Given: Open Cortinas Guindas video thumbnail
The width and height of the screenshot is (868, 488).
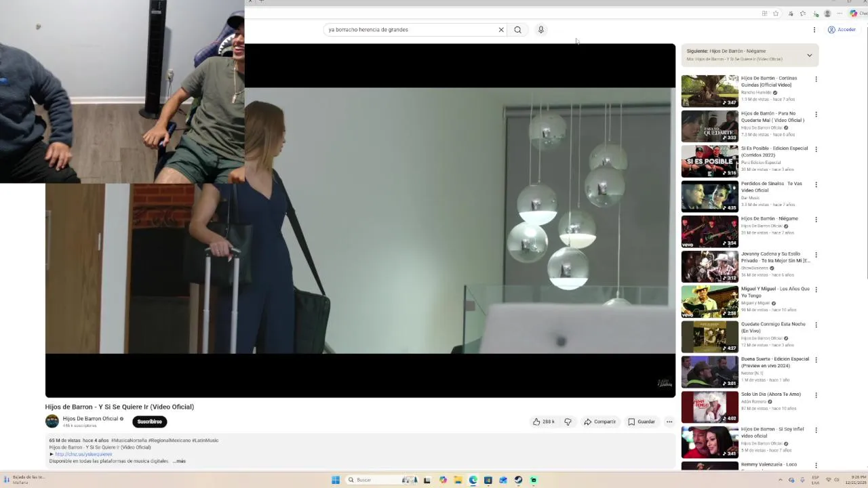Looking at the screenshot, I should coord(709,91).
